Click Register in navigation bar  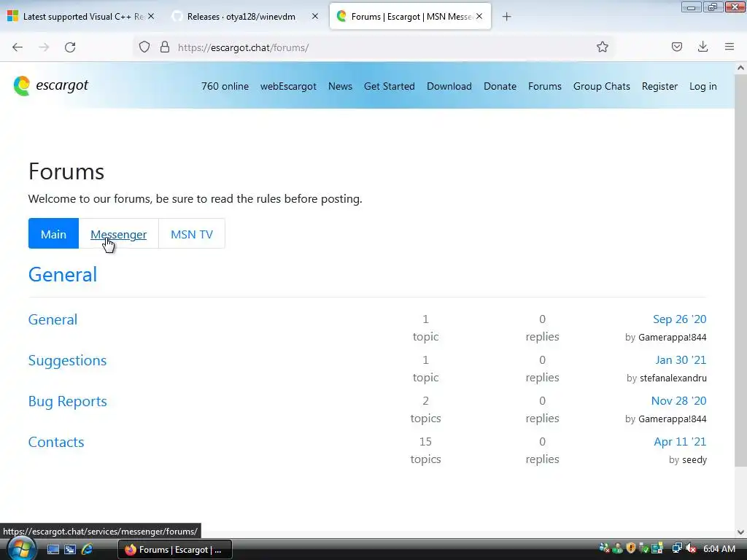point(659,86)
